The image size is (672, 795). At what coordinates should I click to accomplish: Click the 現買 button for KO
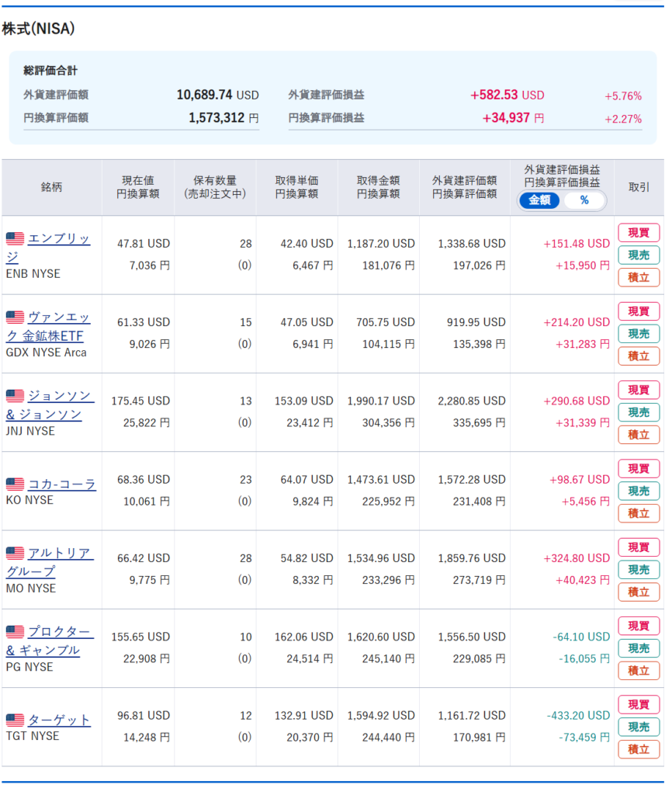click(639, 468)
